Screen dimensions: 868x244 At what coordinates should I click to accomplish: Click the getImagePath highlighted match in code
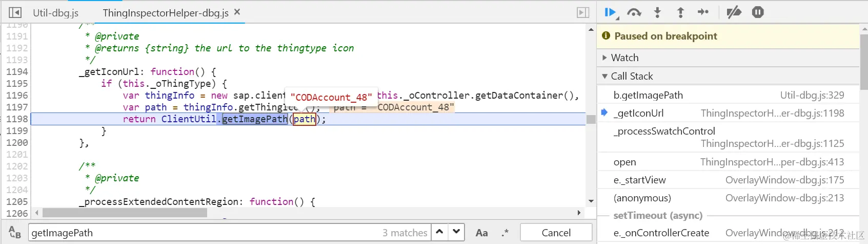(255, 119)
